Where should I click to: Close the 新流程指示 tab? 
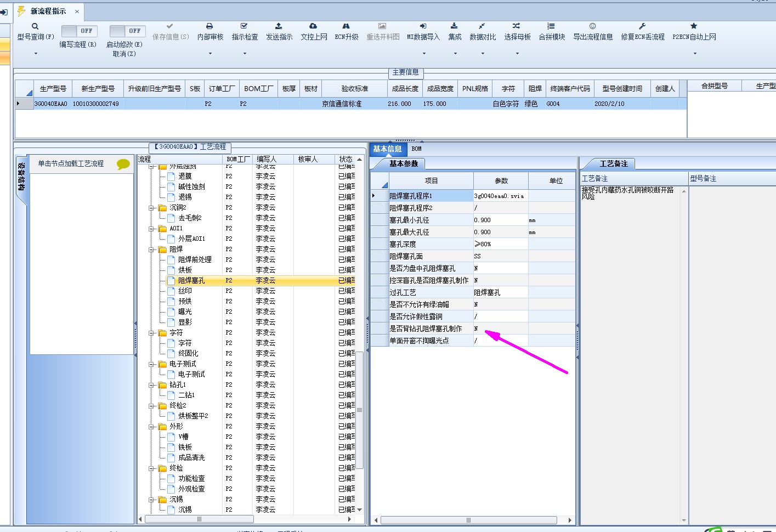[x=77, y=12]
